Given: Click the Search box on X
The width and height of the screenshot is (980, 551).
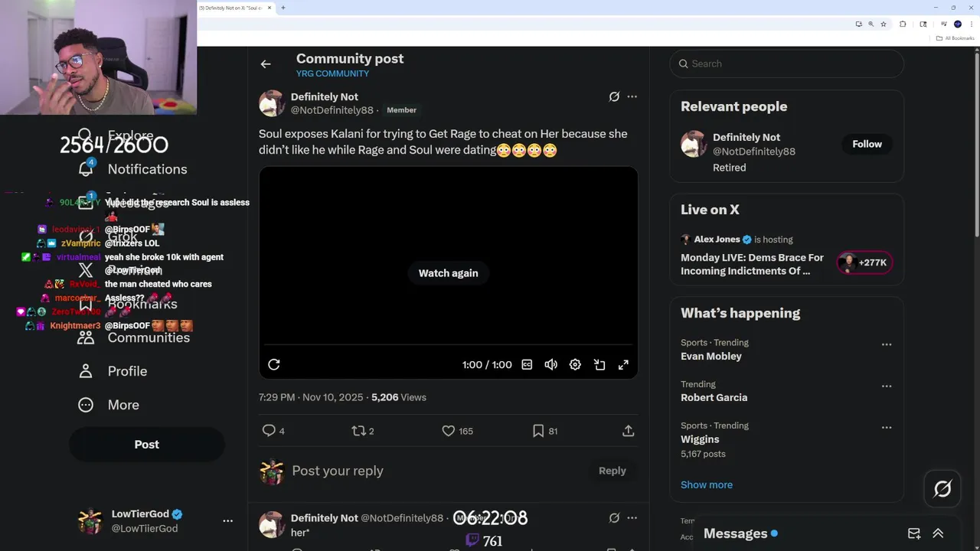Looking at the screenshot, I should click(786, 64).
